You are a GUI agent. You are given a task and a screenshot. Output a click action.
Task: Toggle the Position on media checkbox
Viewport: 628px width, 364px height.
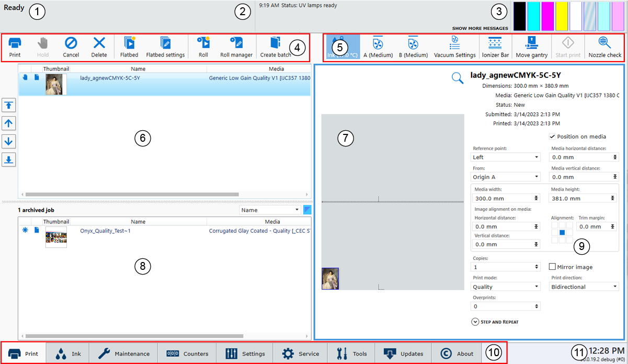tap(552, 136)
